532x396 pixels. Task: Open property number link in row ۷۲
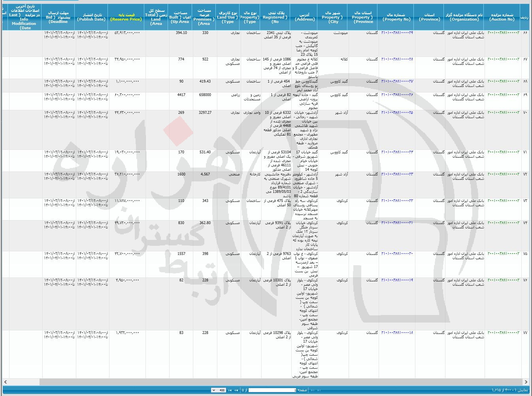[397, 174]
